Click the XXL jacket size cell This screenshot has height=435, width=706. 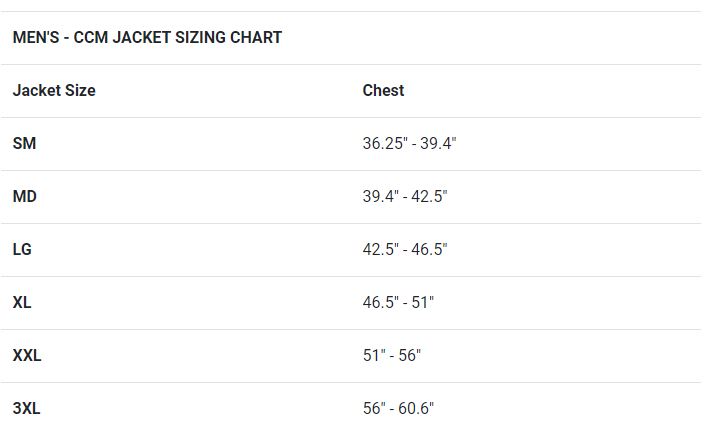[x=27, y=356]
